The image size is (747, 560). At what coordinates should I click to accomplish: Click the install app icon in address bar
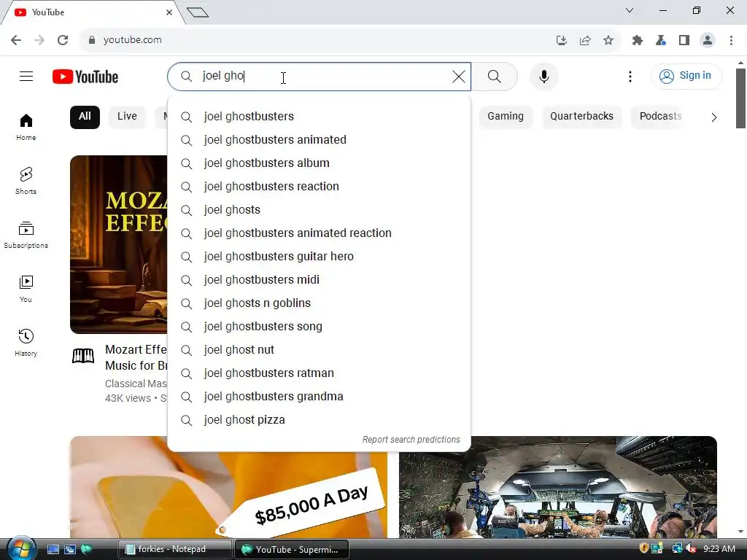click(561, 41)
